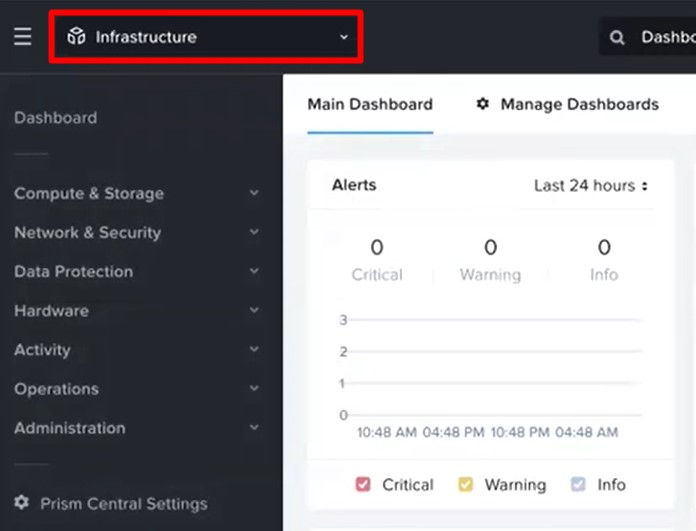Image resolution: width=696 pixels, height=531 pixels.
Task: Toggle the Warning legend checkbox
Action: point(466,485)
